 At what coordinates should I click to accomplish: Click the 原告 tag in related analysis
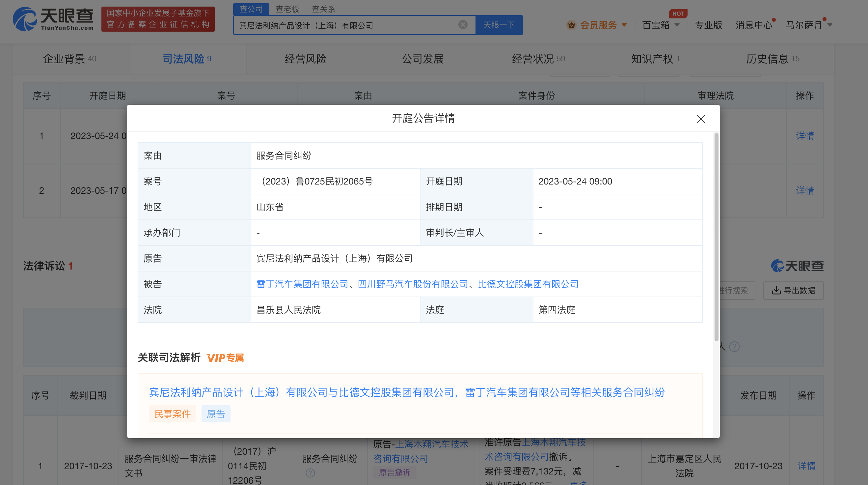tap(216, 414)
